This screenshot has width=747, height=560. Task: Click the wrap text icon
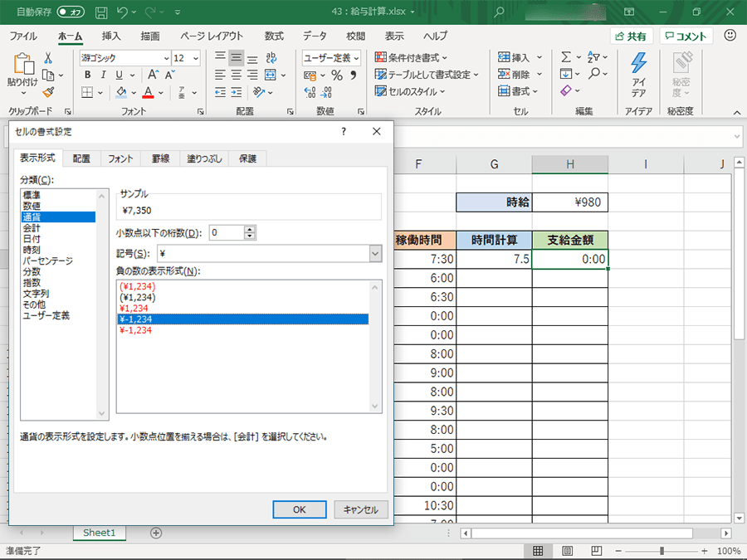click(x=271, y=57)
